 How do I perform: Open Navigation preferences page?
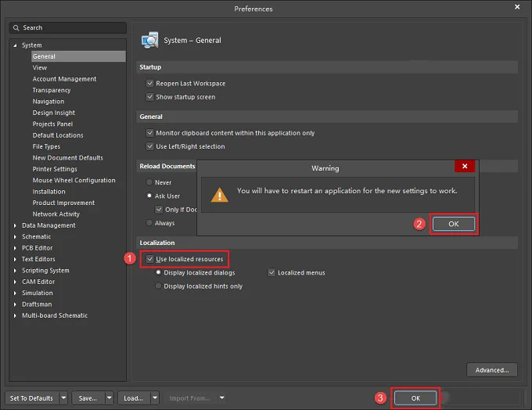point(49,101)
